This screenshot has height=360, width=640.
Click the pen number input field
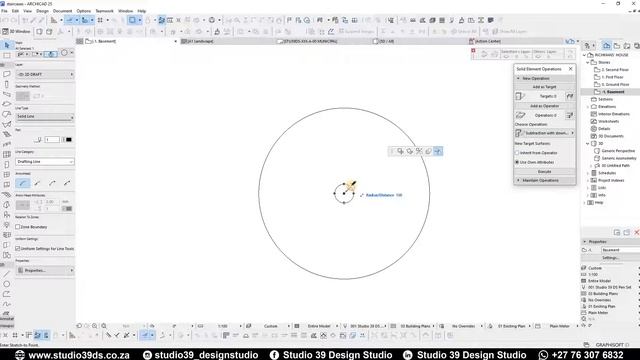52,140
